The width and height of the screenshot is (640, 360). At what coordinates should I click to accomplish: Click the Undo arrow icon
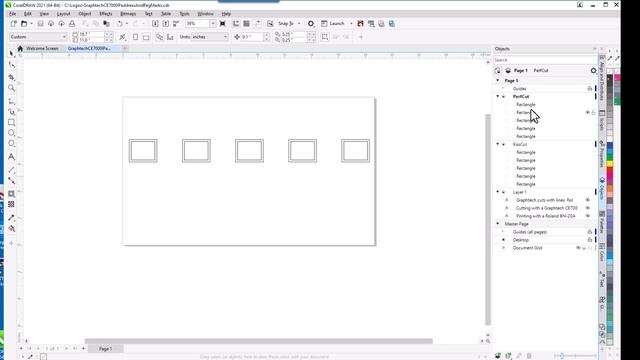tap(120, 24)
